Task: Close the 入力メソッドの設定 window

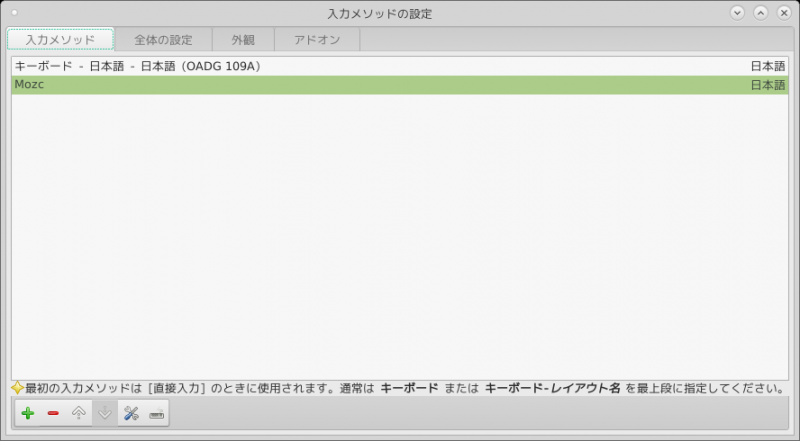Action: [x=784, y=13]
